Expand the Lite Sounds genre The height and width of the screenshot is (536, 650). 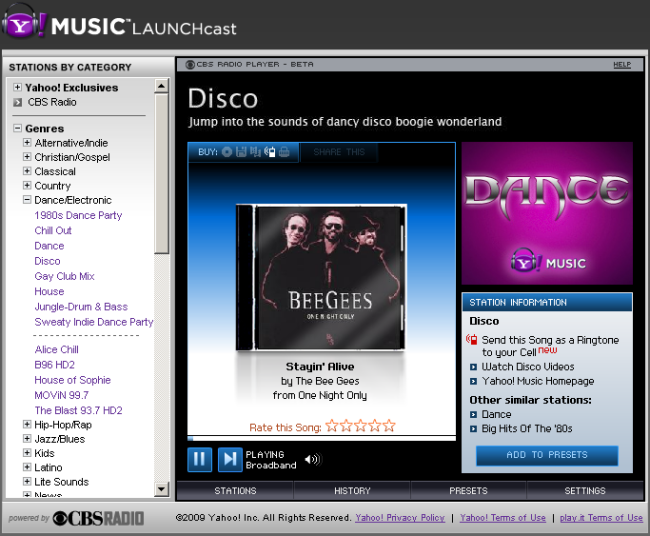[x=27, y=481]
